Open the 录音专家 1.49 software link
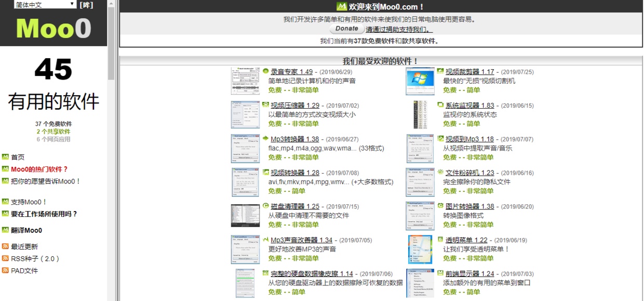 tap(292, 72)
